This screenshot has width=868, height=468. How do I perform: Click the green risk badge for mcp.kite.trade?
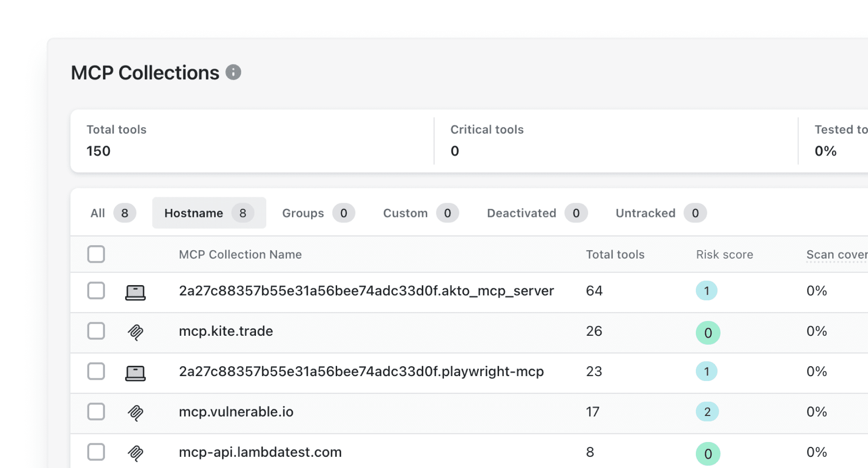pyautogui.click(x=707, y=332)
